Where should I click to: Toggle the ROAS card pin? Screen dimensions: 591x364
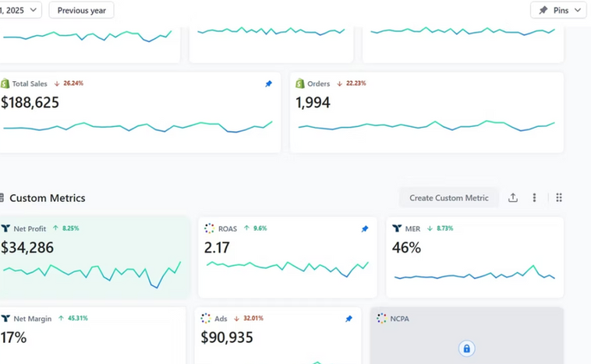coord(364,228)
